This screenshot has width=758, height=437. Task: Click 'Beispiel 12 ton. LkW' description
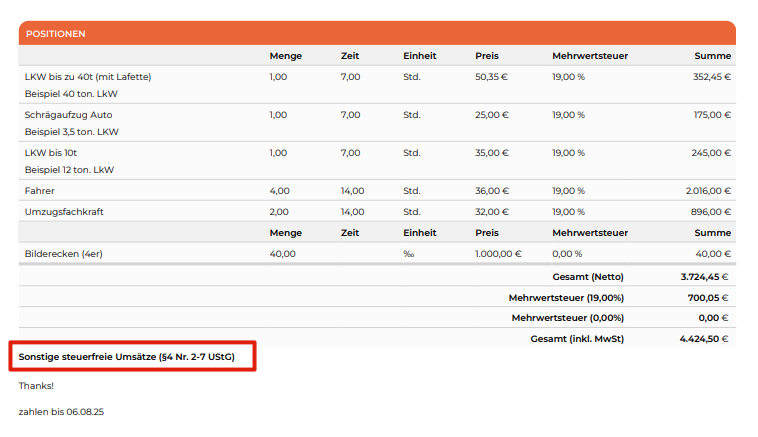coord(69,170)
